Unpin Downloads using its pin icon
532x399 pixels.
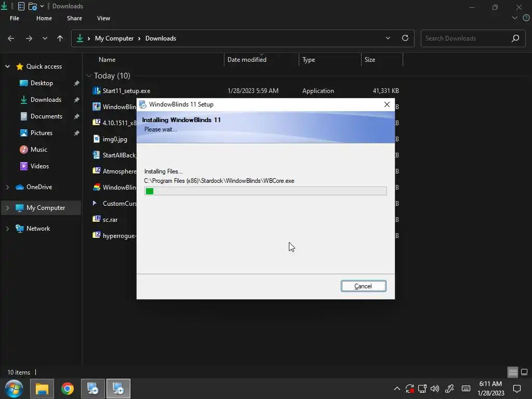point(77,100)
